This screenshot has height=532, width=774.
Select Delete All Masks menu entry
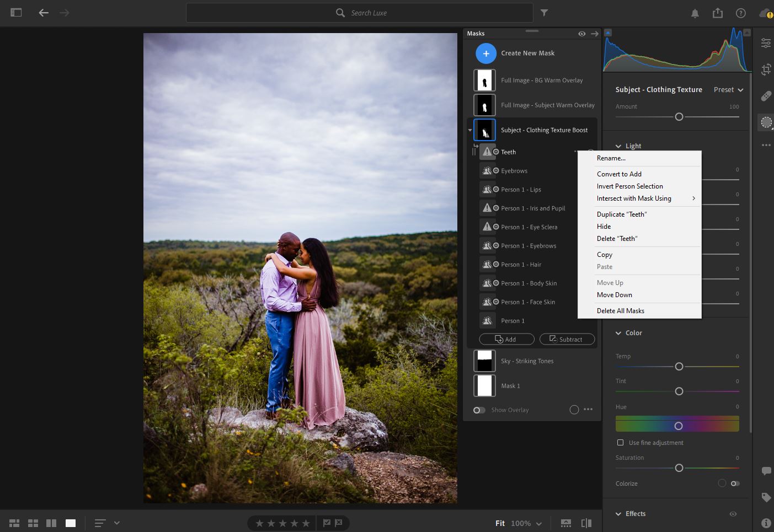(620, 311)
